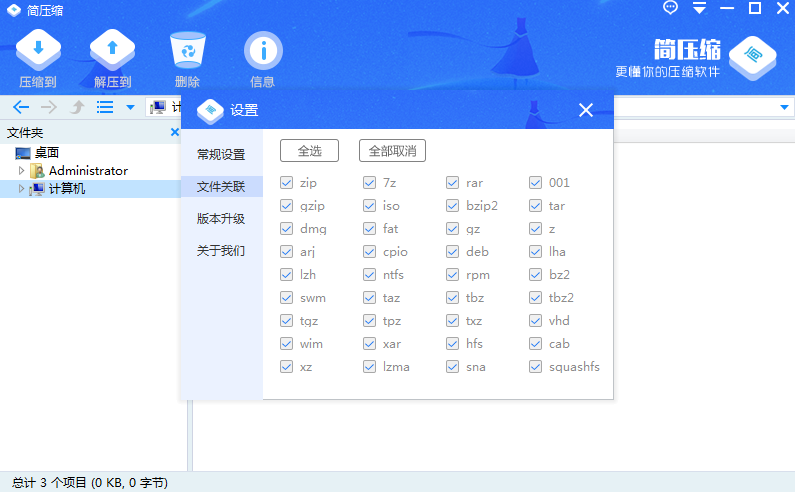This screenshot has height=492, width=795.
Task: Select Administrator in the folder tree
Action: click(x=88, y=171)
